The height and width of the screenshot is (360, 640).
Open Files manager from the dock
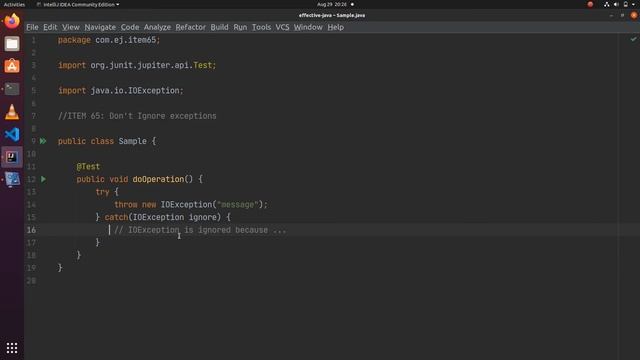click(x=12, y=43)
